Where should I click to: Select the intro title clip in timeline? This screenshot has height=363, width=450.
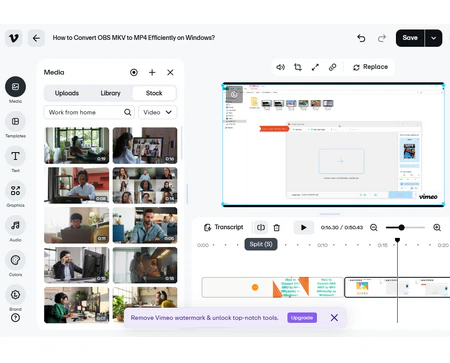point(273,287)
